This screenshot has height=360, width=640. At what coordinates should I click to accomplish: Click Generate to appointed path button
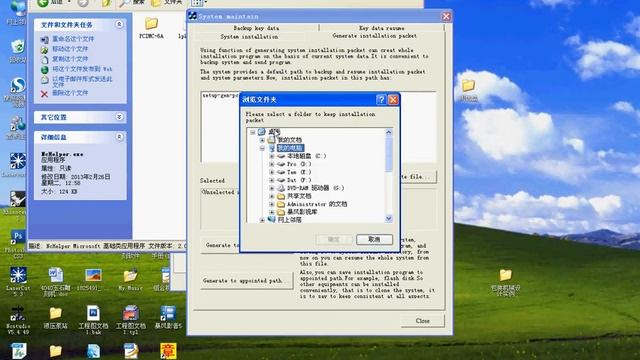[x=247, y=281]
